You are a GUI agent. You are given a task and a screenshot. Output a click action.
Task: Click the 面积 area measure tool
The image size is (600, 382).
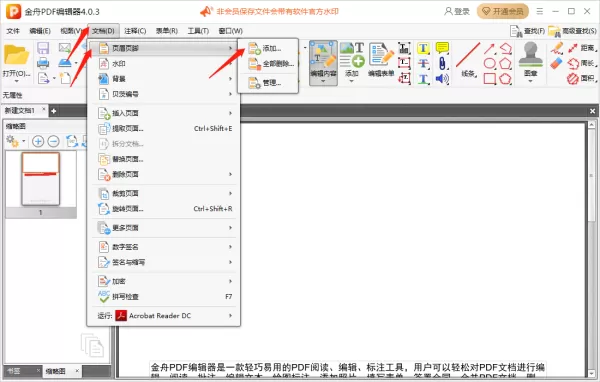click(582, 79)
